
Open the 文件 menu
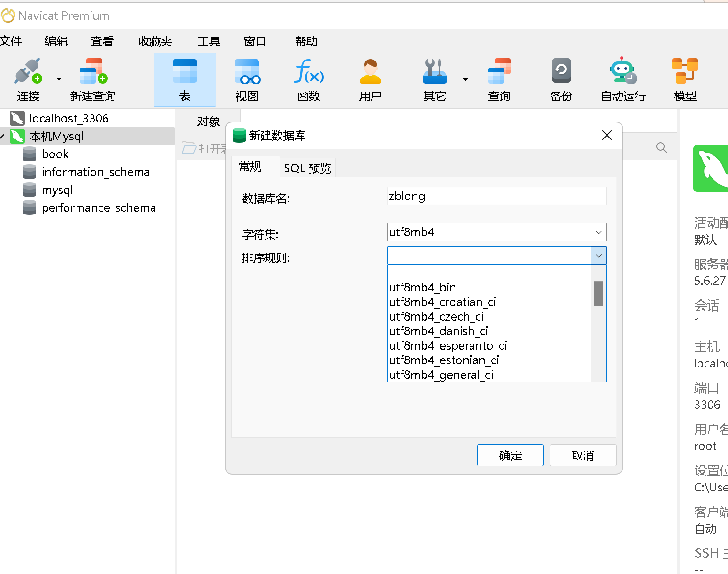coord(11,41)
